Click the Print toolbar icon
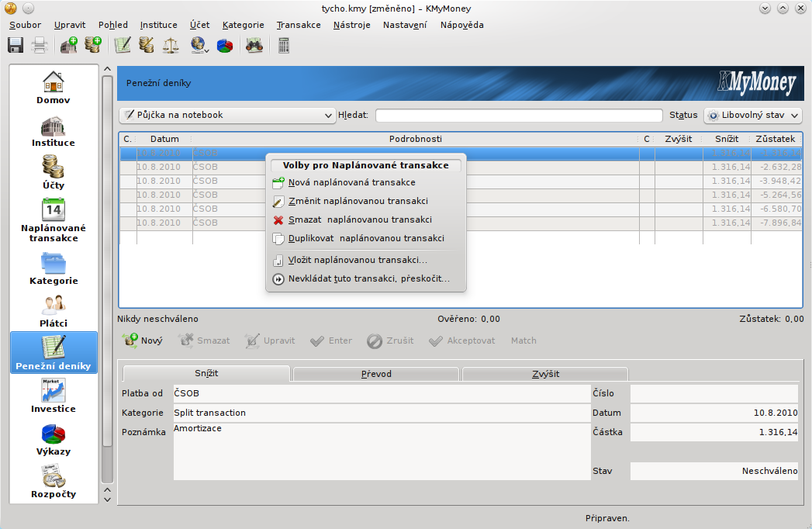812x529 pixels. pos(40,46)
